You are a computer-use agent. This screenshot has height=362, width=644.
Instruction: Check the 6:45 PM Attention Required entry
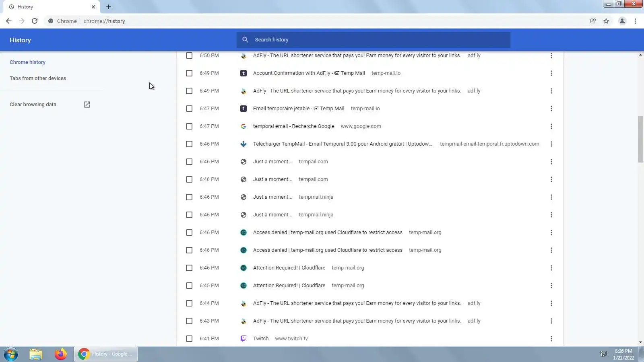[x=189, y=286]
